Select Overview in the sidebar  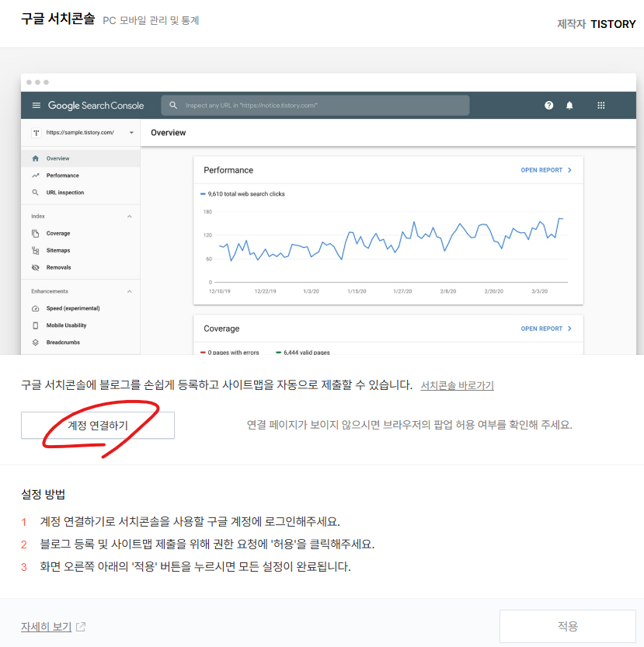81,158
